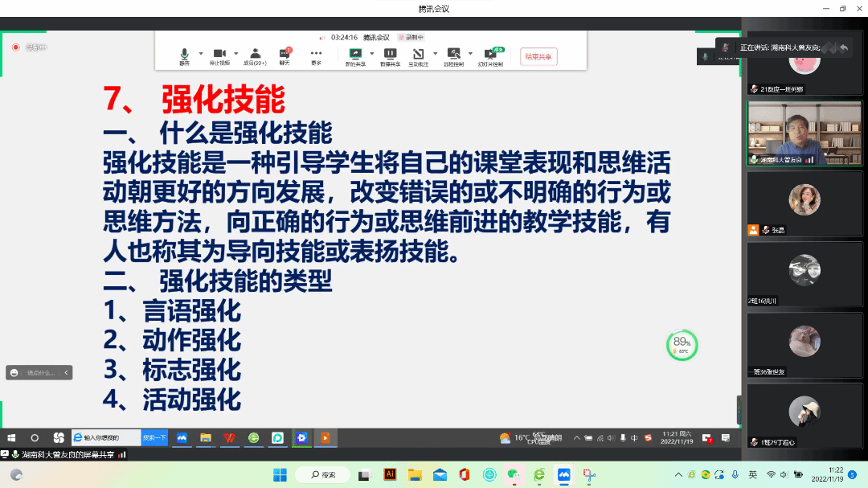Switch input language via 英 indicator
Viewport: 868px width, 488px height.
coord(753,474)
